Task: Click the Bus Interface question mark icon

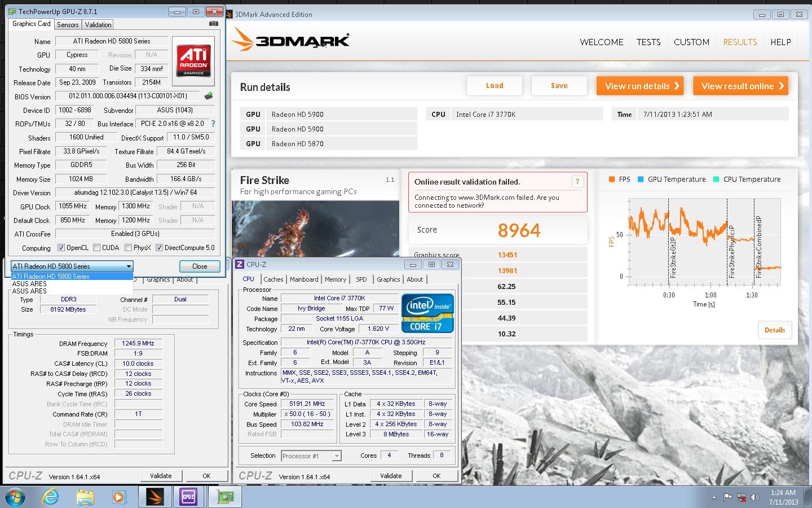Action: click(x=213, y=124)
